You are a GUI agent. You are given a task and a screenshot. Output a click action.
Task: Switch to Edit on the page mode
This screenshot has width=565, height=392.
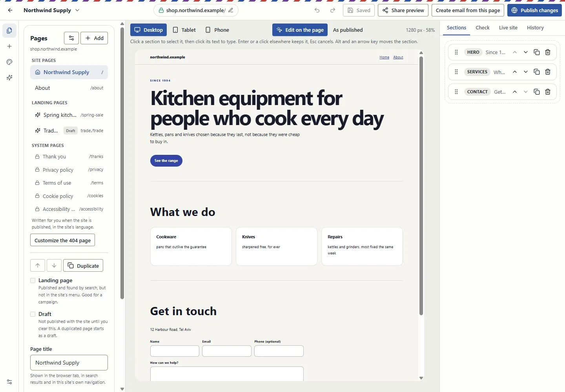[x=300, y=30]
